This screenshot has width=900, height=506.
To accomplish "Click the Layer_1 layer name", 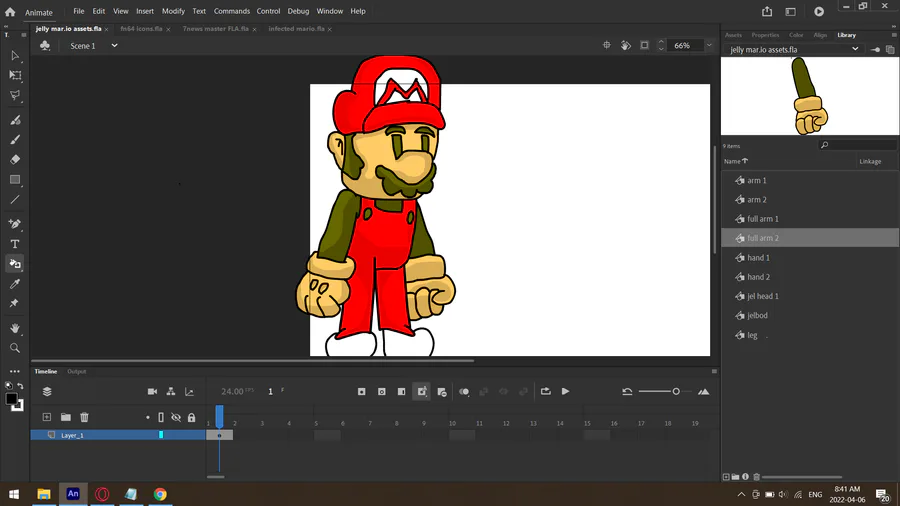I will click(x=72, y=435).
